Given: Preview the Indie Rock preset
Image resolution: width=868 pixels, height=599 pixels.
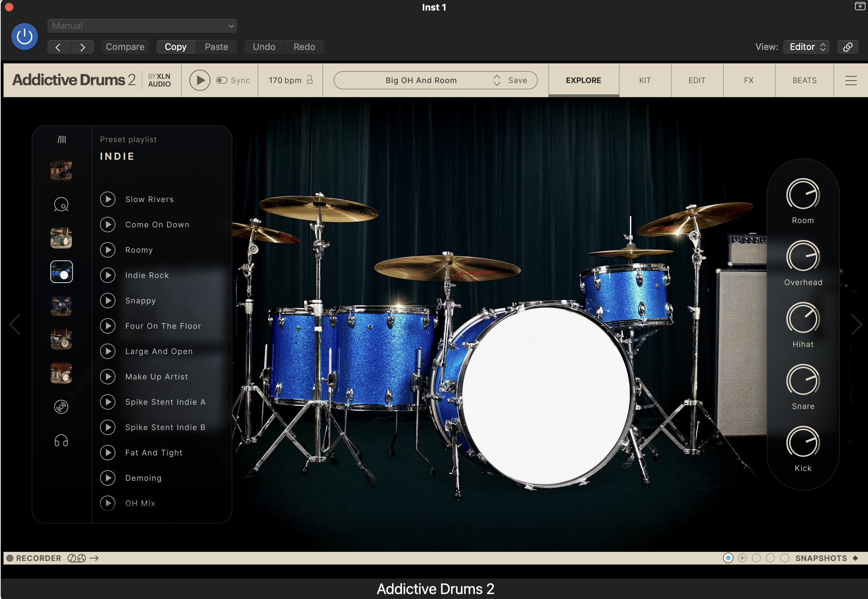Looking at the screenshot, I should coord(108,275).
